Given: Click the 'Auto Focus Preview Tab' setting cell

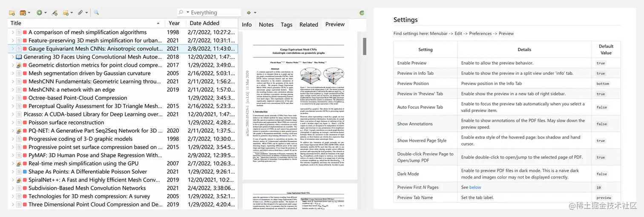Looking at the screenshot, I should coord(425,107).
